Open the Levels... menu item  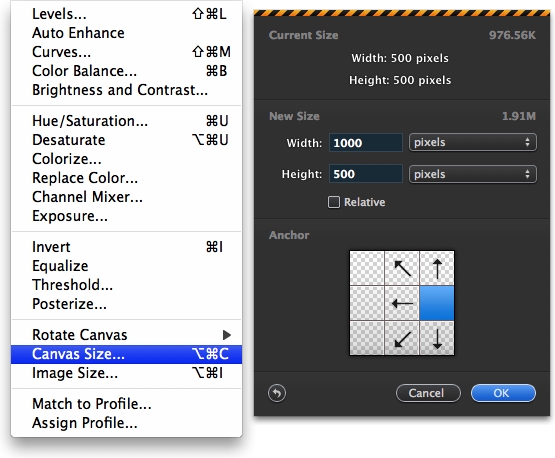coord(127,14)
